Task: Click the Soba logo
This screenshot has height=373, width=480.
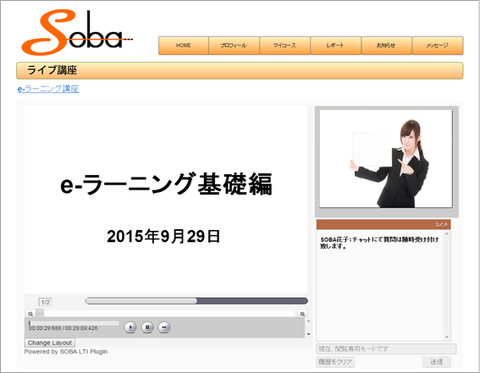Action: (77, 32)
